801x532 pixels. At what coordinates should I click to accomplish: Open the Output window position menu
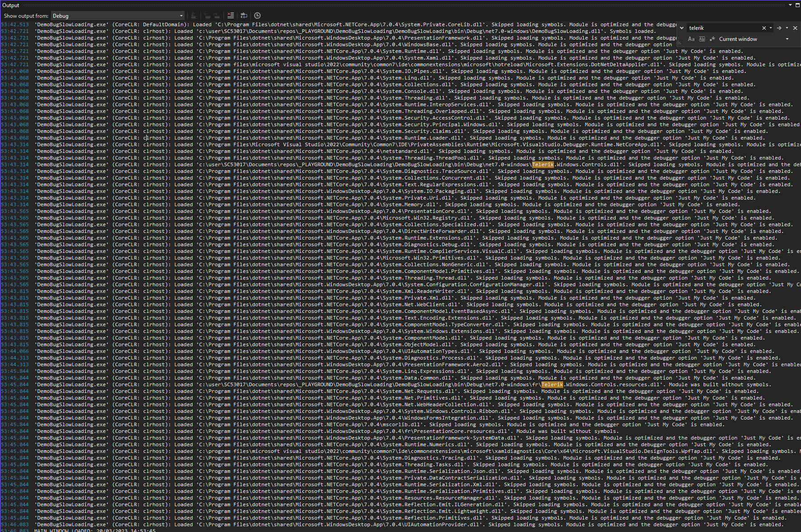click(790, 5)
